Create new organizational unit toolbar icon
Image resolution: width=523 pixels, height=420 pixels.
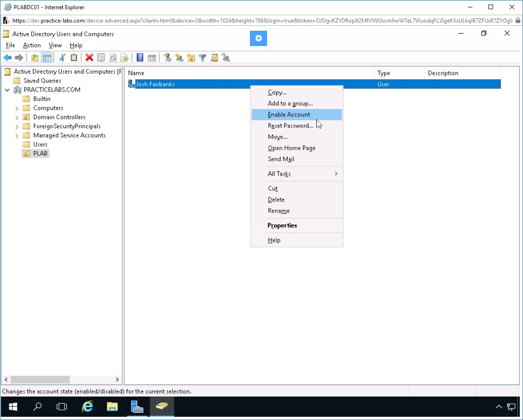(191, 58)
